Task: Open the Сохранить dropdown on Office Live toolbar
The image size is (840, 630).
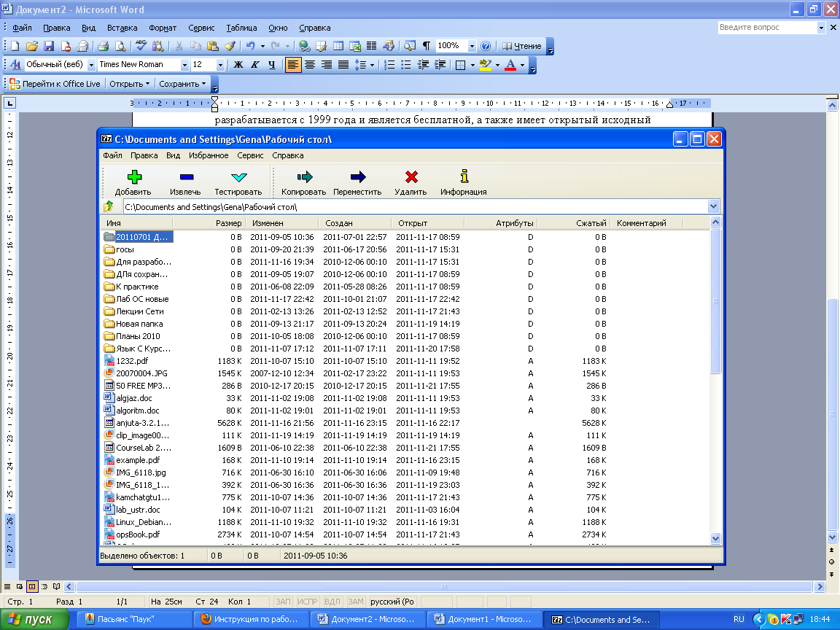Action: (x=183, y=84)
